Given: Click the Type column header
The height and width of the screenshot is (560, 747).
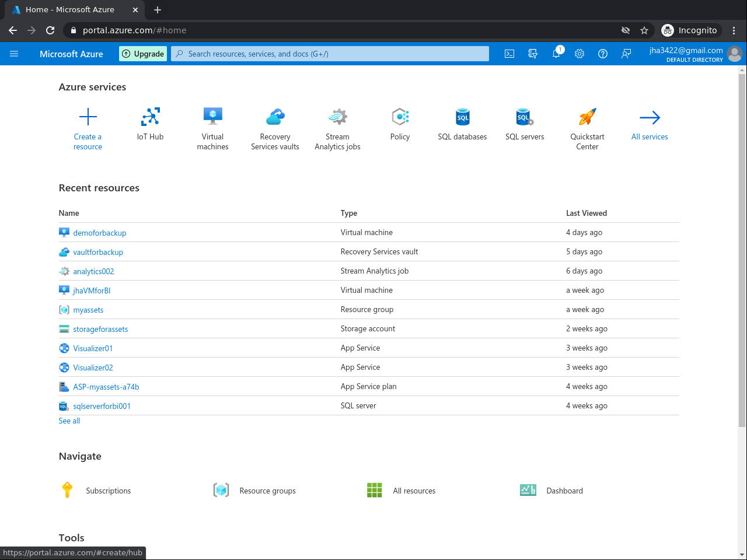Looking at the screenshot, I should [349, 213].
